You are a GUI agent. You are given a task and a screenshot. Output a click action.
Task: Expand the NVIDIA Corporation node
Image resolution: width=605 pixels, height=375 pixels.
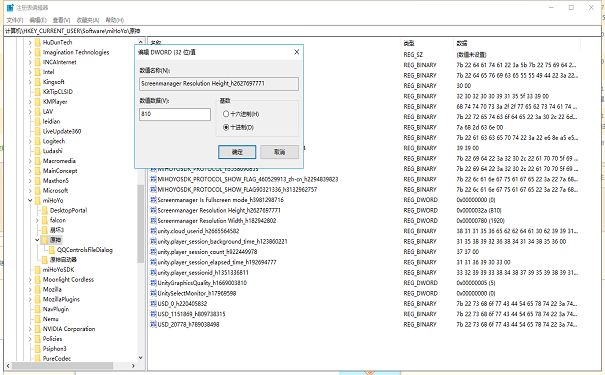[x=30, y=329]
